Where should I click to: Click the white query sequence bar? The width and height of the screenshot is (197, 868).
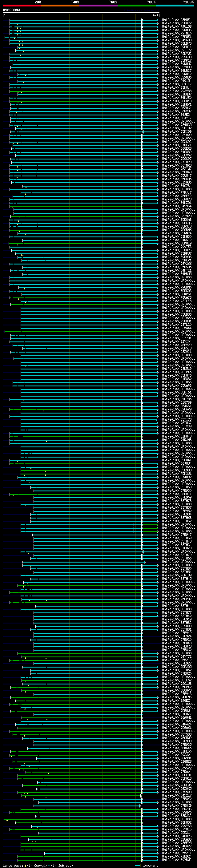pos(81,12)
